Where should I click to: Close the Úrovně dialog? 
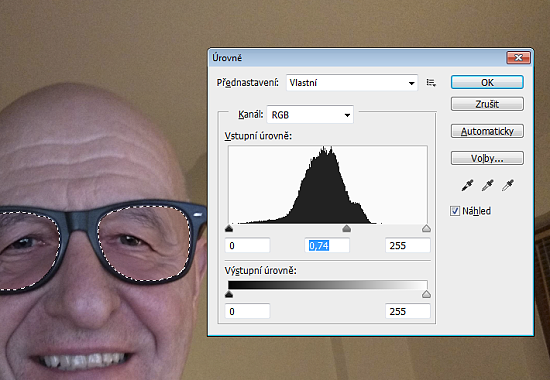pos(518,58)
